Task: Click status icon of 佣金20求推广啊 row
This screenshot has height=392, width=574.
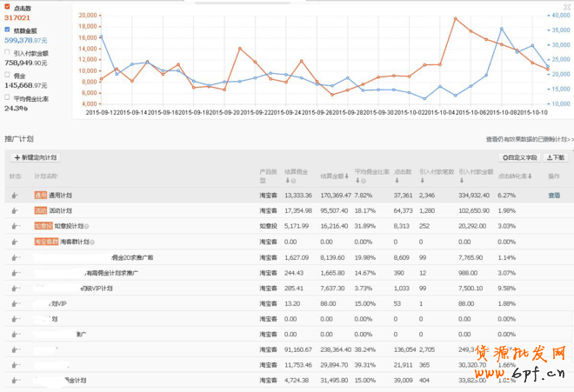Action: tap(15, 257)
